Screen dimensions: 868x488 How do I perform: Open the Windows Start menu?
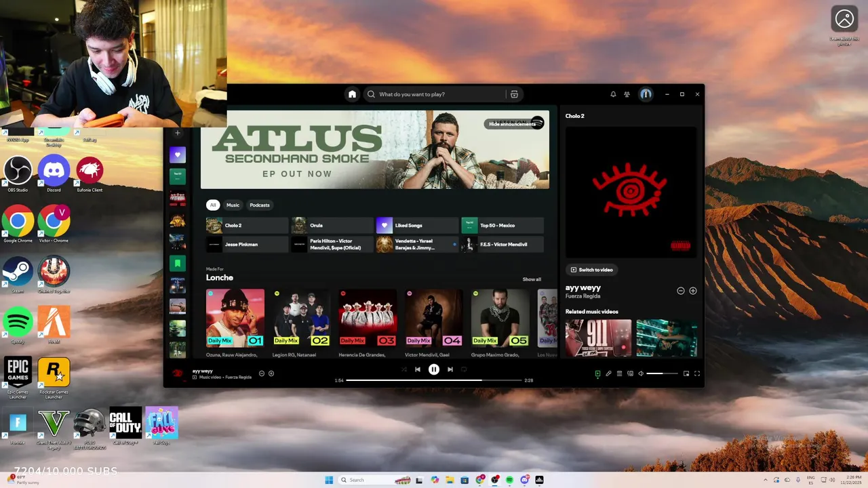pos(329,480)
